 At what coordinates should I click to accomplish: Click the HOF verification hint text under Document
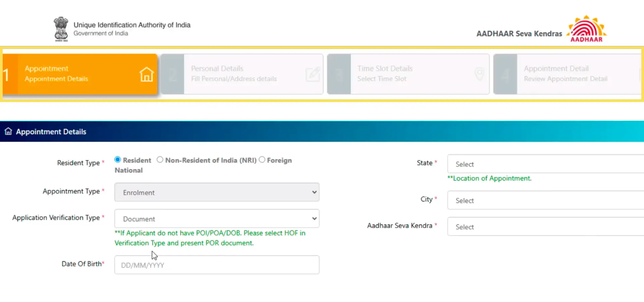click(x=210, y=238)
